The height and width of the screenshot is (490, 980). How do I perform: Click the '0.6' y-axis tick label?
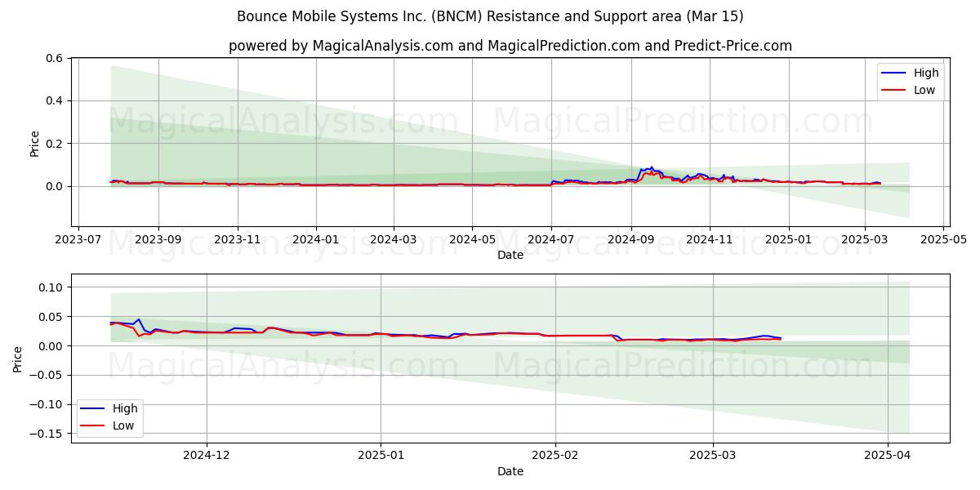click(x=55, y=58)
